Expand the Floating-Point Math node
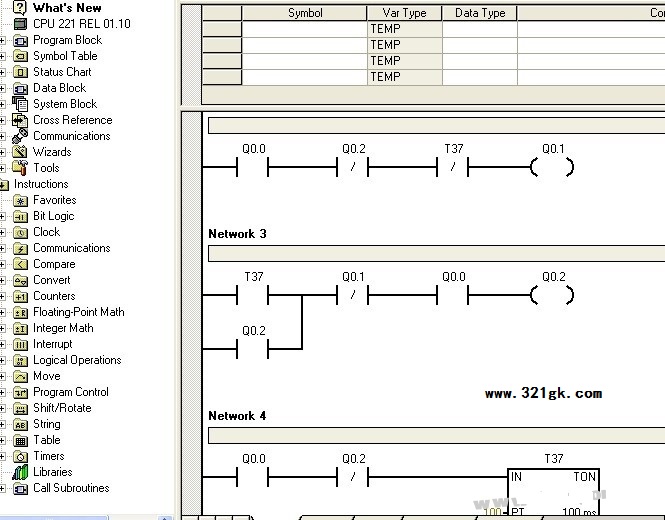 [x=3, y=312]
